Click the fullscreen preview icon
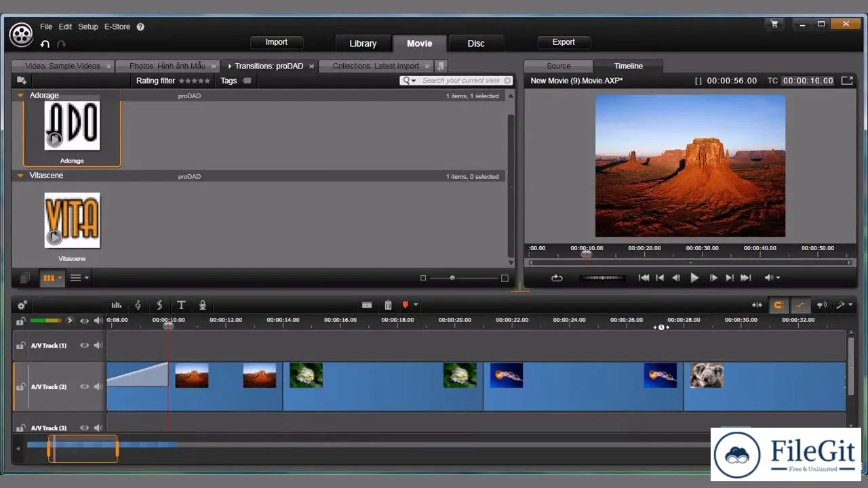Viewport: 868px width, 488px height. coord(847,80)
